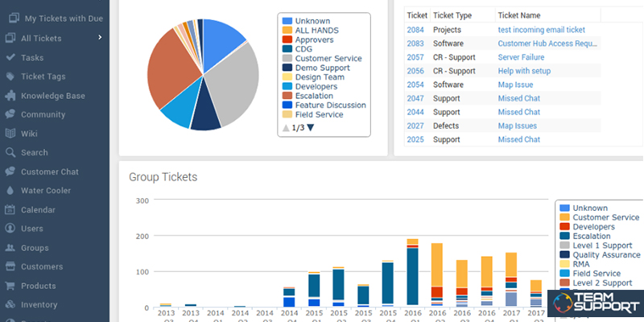Open Community using its speech bubble icon

point(10,114)
